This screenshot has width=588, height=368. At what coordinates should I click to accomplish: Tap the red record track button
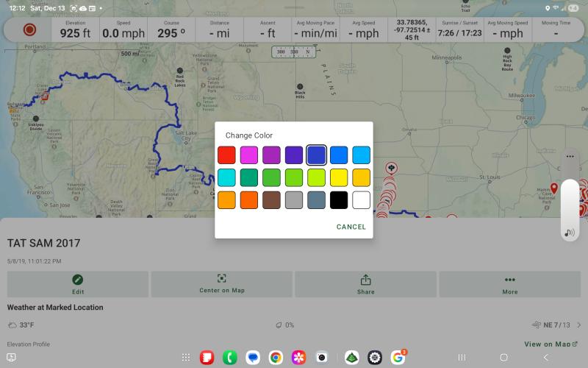29,29
